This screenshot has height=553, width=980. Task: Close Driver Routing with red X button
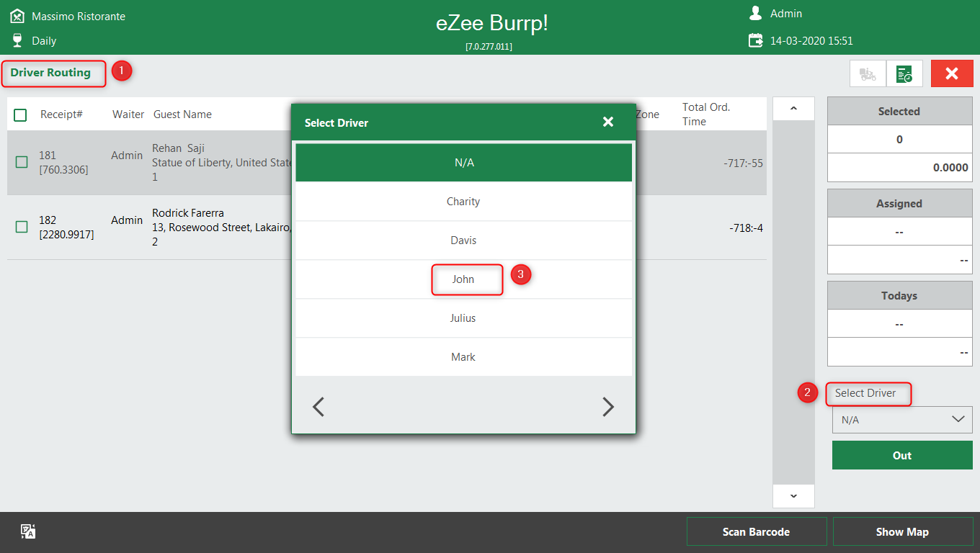click(x=952, y=73)
